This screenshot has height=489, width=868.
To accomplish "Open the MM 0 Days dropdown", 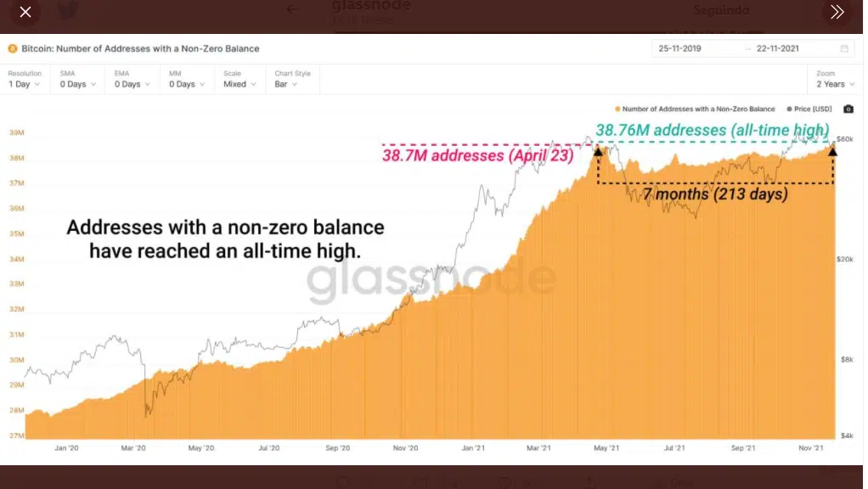I will (187, 79).
